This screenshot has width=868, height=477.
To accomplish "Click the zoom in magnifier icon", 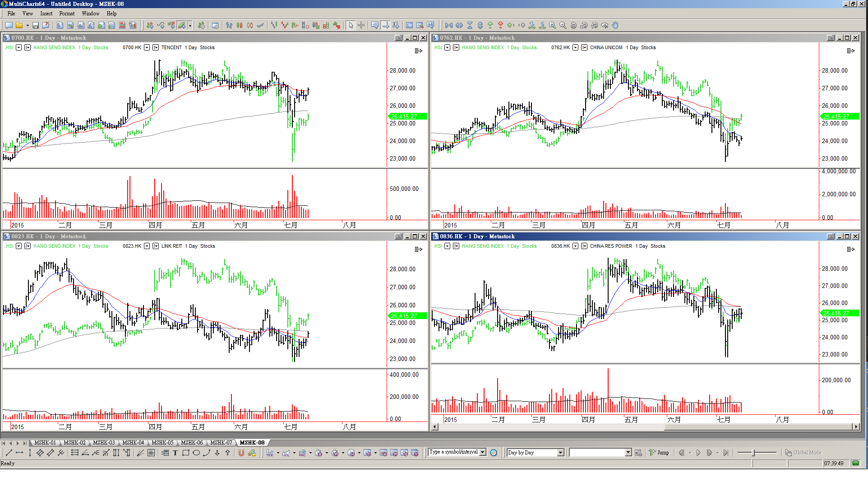I will point(552,26).
